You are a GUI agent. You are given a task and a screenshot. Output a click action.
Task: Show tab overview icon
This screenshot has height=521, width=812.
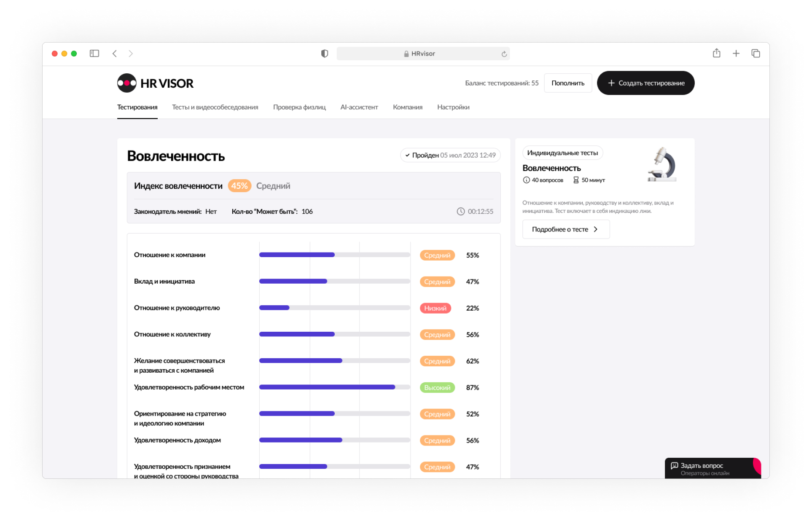(x=756, y=54)
